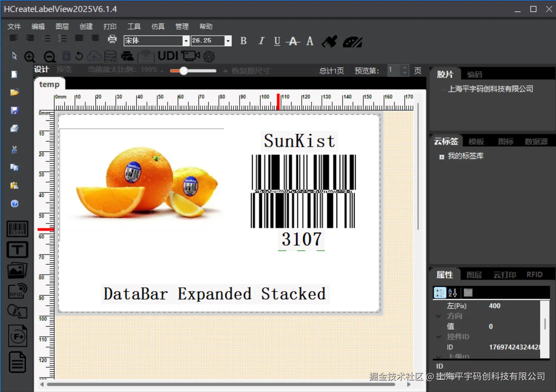Image resolution: width=556 pixels, height=392 pixels.
Task: Click the new document icon
Action: click(x=14, y=74)
